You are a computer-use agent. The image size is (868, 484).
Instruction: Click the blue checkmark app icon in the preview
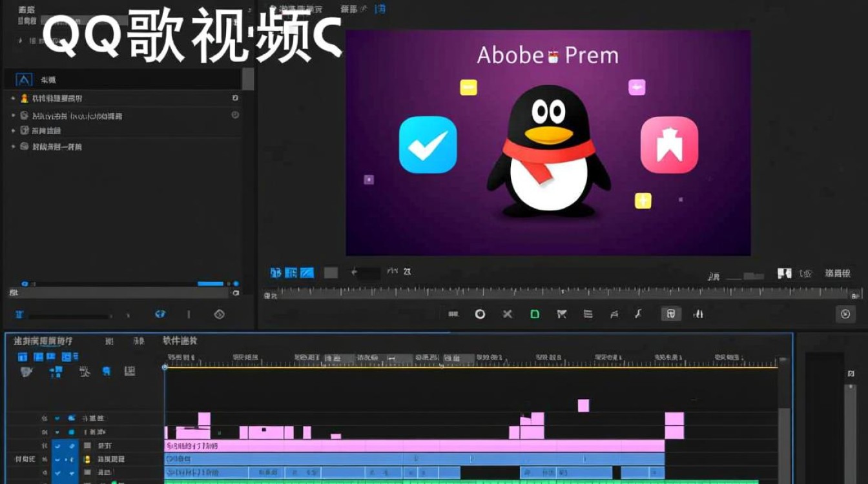(x=428, y=145)
